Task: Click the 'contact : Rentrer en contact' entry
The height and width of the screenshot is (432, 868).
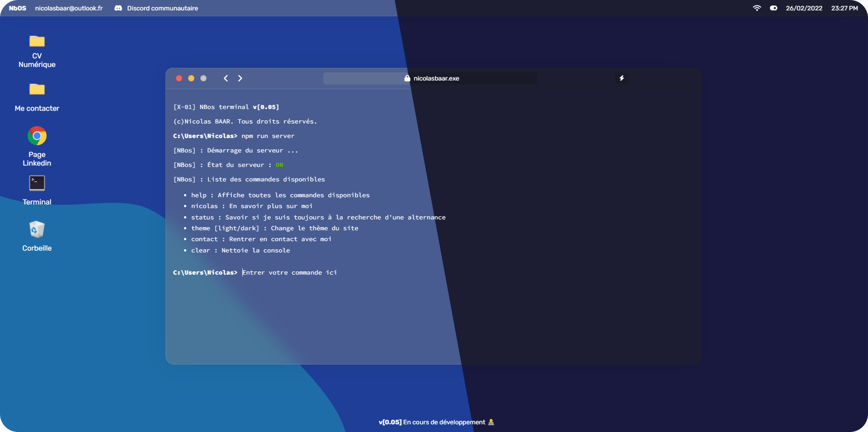Action: [x=261, y=239]
